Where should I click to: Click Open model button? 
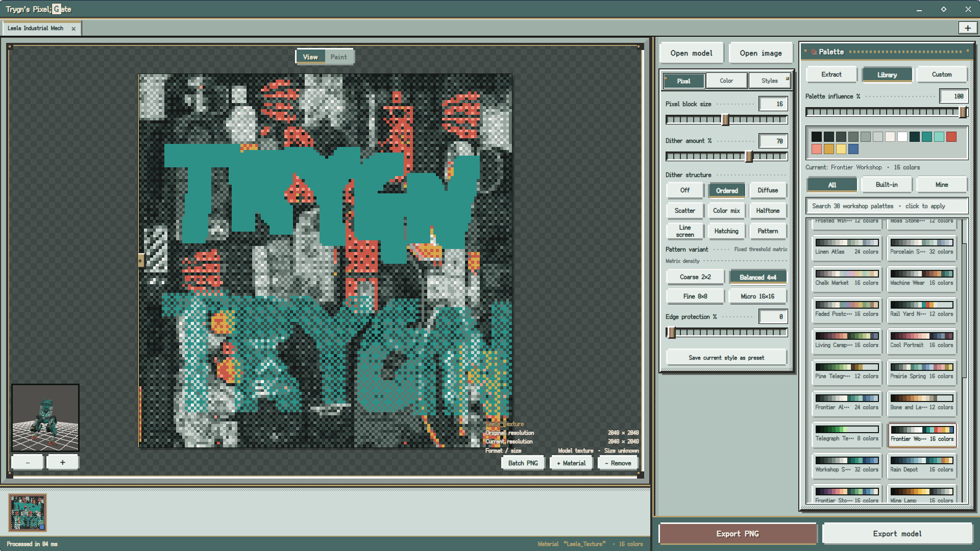692,53
